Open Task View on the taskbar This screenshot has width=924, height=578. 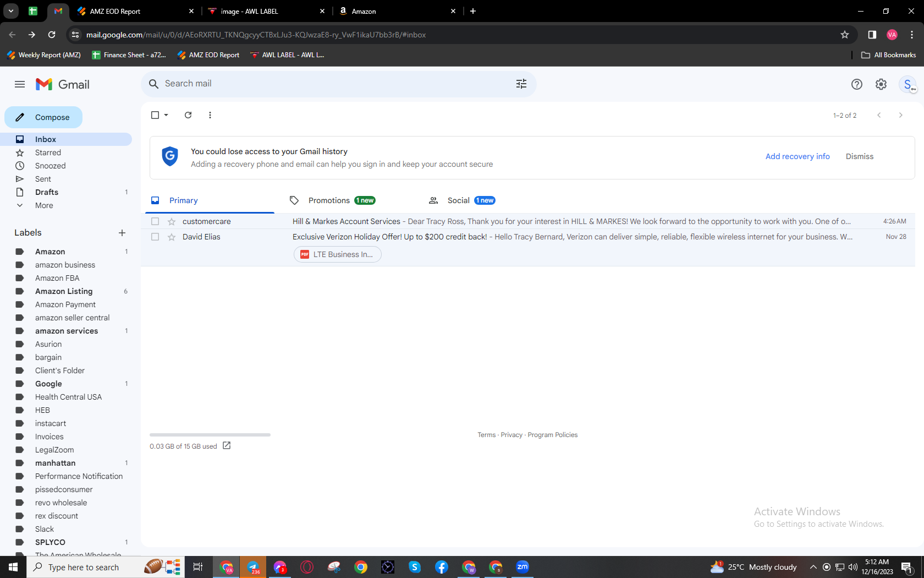[x=198, y=567]
